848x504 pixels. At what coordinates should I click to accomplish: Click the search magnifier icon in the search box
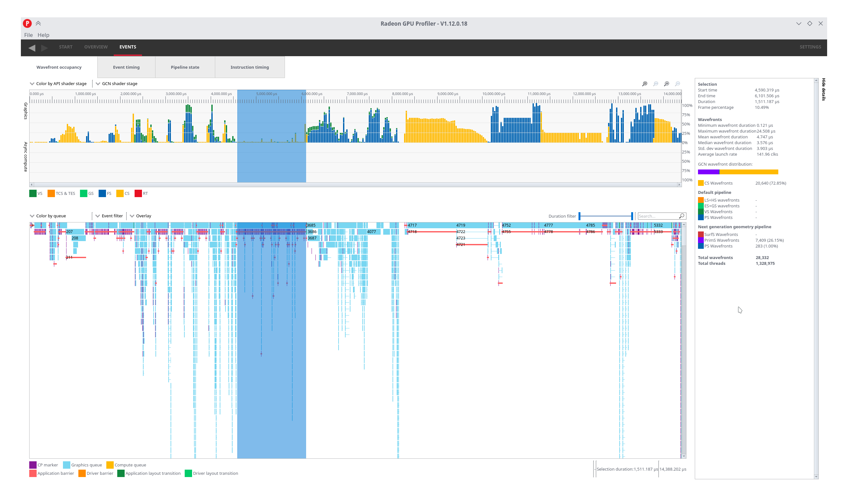pos(682,216)
